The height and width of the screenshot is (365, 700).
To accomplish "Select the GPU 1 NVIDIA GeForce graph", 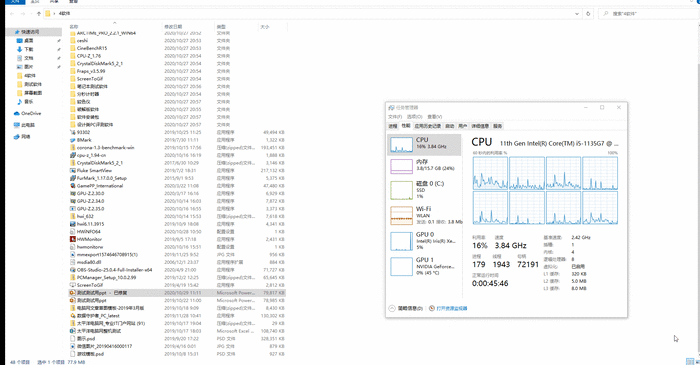I will point(424,266).
